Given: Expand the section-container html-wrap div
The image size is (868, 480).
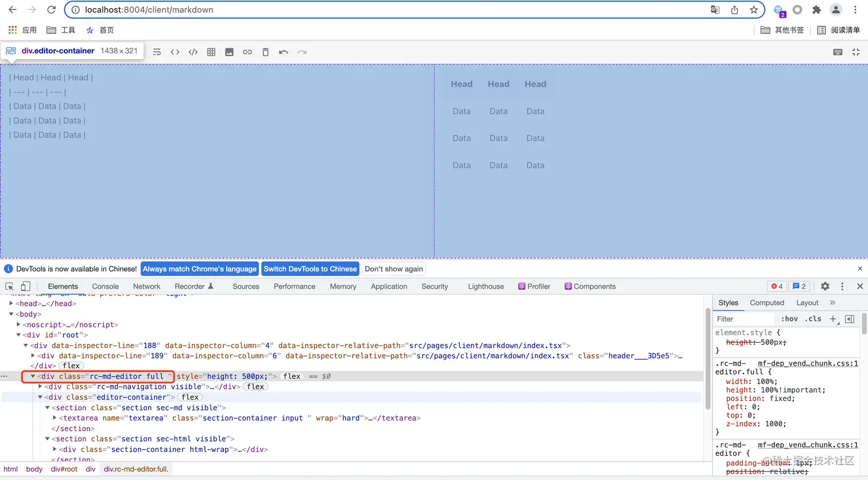Looking at the screenshot, I should pos(55,450).
